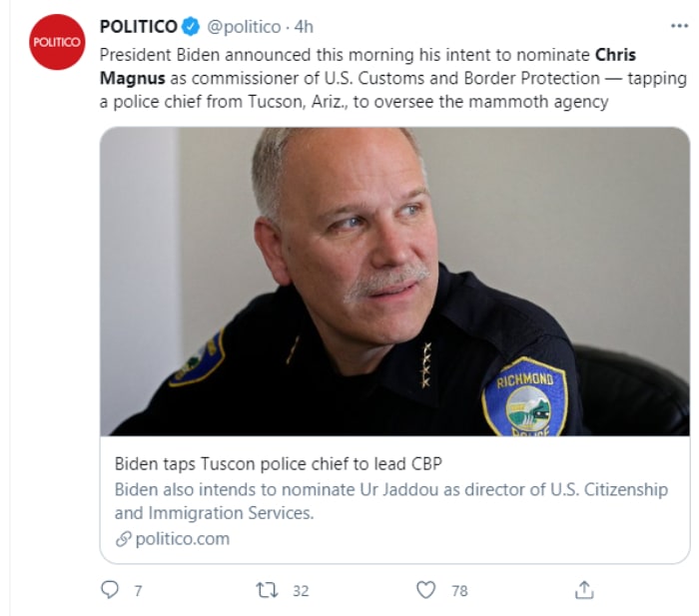Open the tweet's more options menu
The width and height of the screenshot is (699, 616).
[678, 27]
